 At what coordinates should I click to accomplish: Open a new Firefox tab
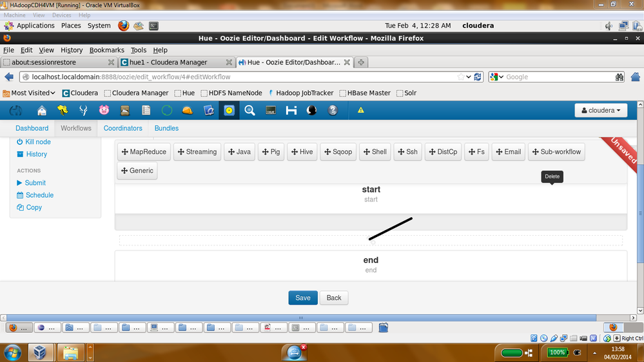pyautogui.click(x=361, y=62)
